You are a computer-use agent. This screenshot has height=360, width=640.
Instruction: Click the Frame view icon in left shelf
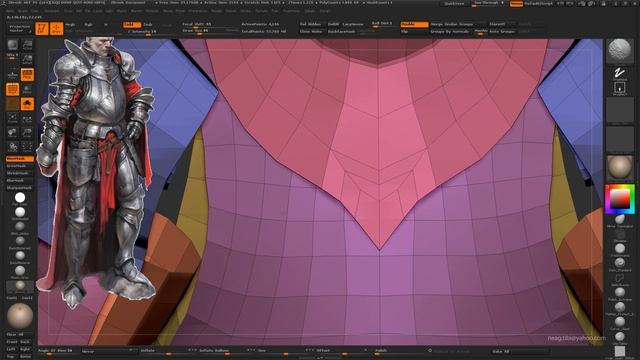point(13,118)
